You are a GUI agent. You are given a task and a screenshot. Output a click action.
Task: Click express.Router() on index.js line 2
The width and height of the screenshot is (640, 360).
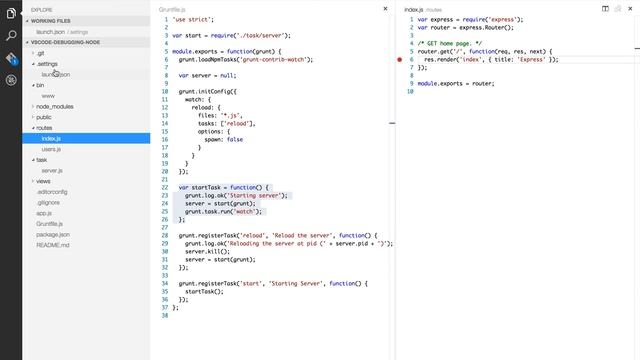tap(486, 28)
